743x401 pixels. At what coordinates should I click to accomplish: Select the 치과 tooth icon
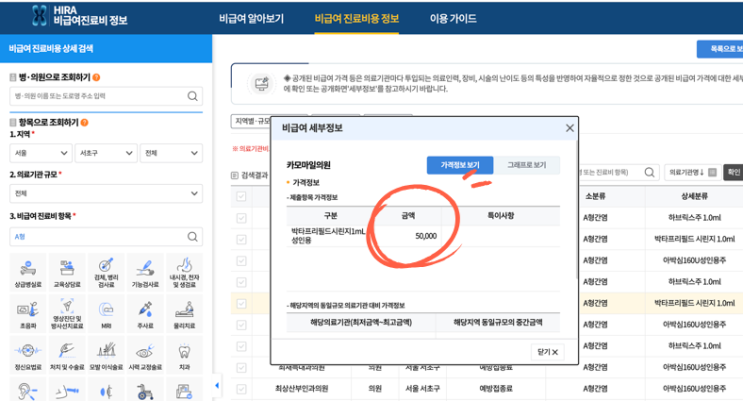click(184, 355)
